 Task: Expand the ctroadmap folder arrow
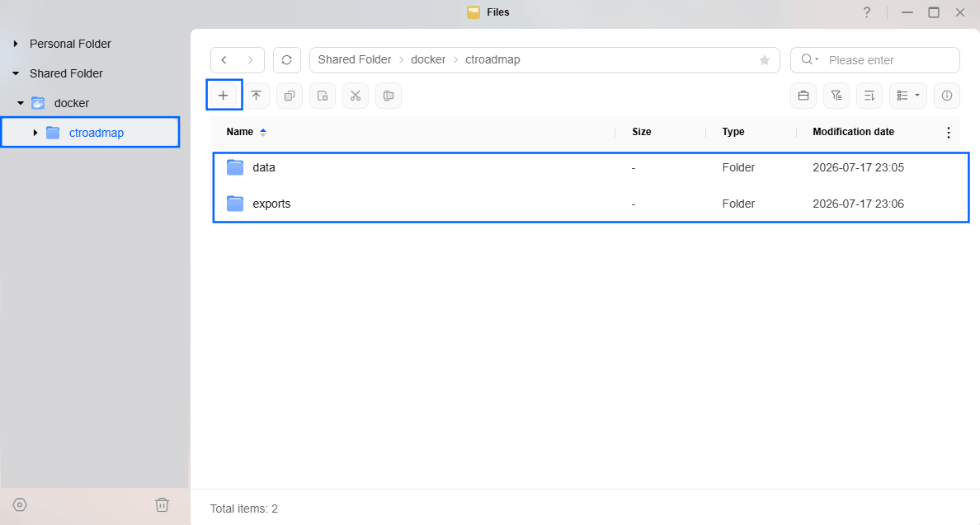pyautogui.click(x=35, y=133)
